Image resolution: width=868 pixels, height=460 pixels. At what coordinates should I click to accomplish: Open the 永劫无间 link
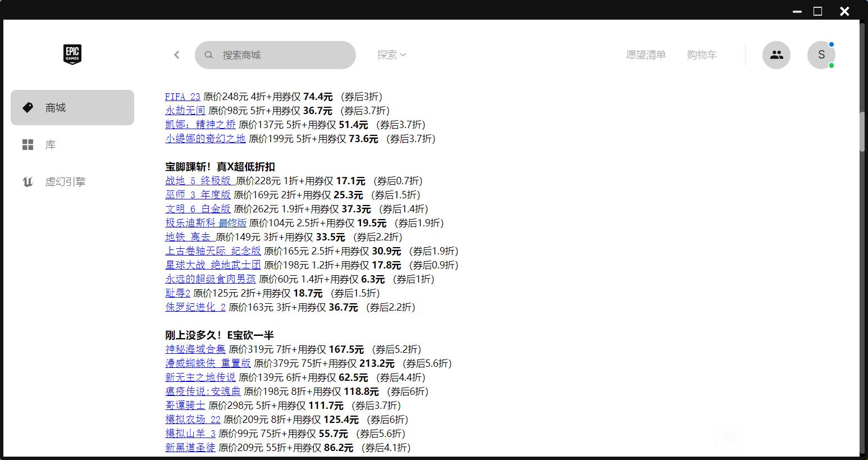click(185, 111)
